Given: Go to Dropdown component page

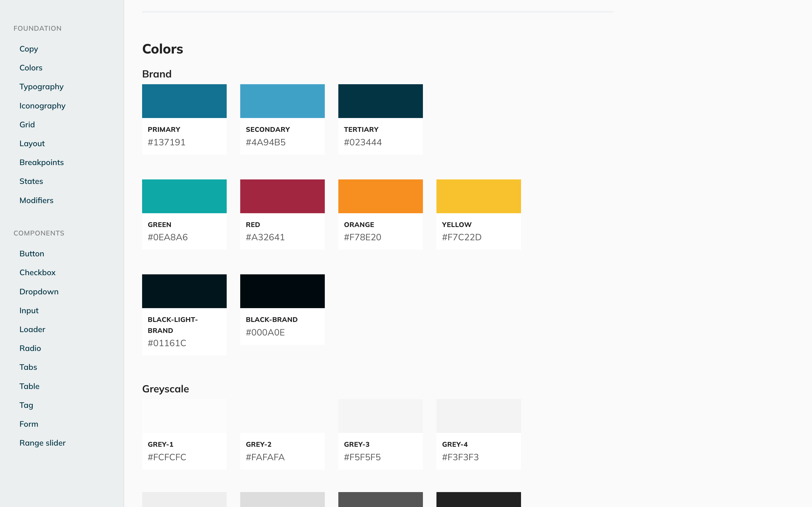Looking at the screenshot, I should 39,292.
